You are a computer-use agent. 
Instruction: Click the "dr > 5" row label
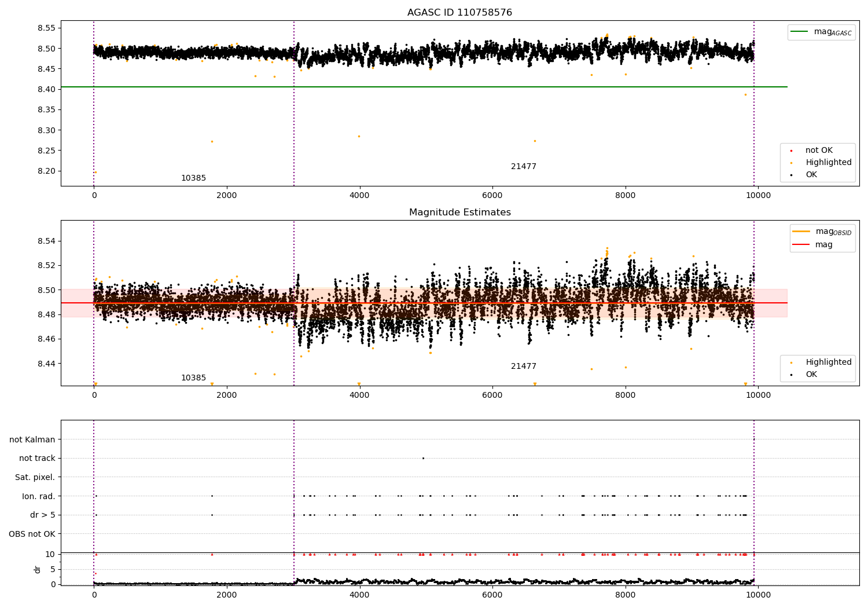coord(43,515)
